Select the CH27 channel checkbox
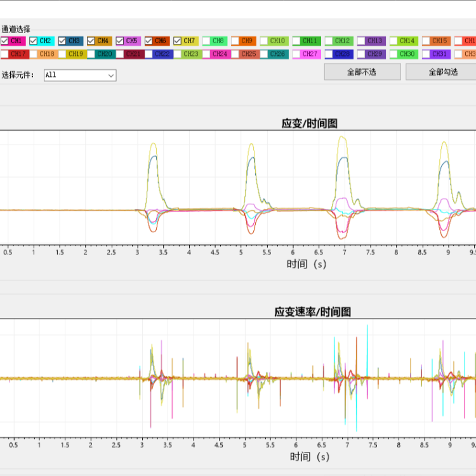This screenshot has height=476, width=476. click(297, 55)
